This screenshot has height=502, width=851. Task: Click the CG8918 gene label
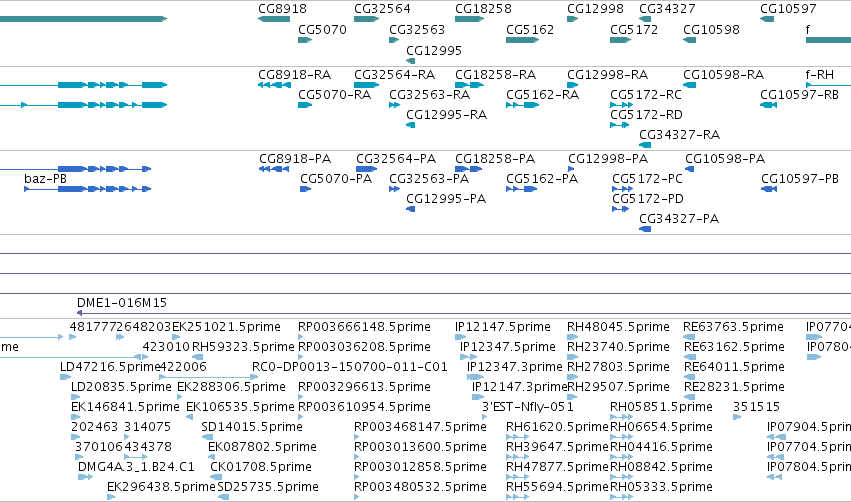coord(282,9)
